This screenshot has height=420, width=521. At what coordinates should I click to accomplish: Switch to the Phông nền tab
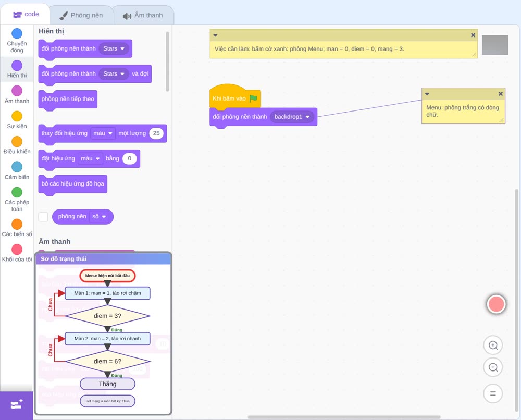click(81, 15)
